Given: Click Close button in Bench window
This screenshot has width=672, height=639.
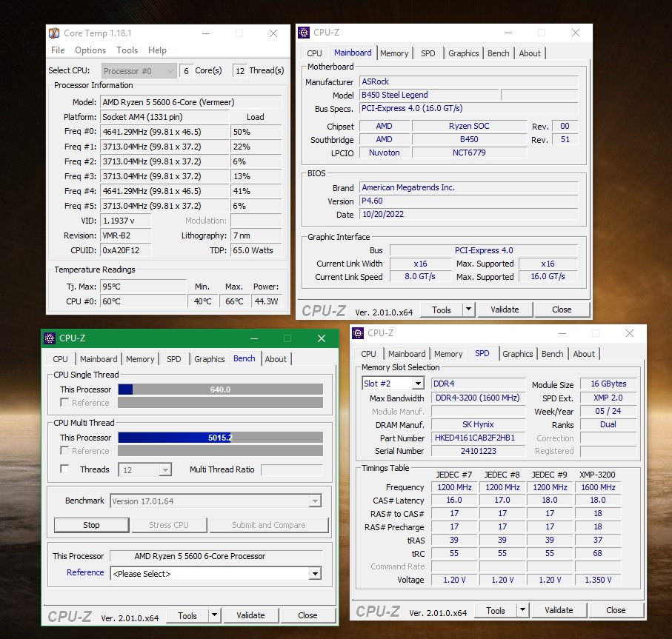Looking at the screenshot, I should tap(307, 615).
